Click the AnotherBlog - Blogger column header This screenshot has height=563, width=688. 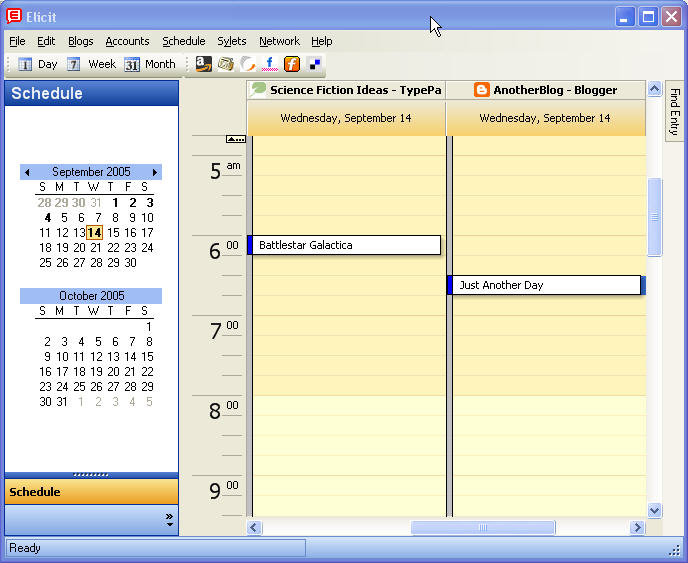click(x=546, y=90)
